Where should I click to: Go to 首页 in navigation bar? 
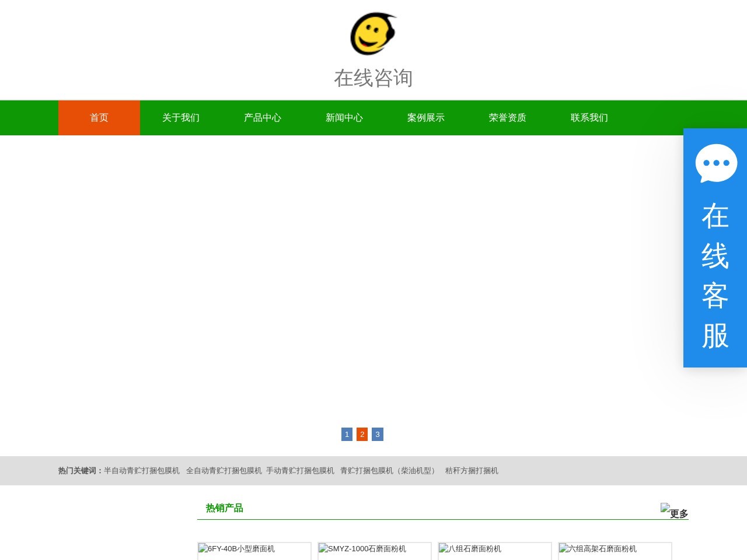tap(99, 118)
